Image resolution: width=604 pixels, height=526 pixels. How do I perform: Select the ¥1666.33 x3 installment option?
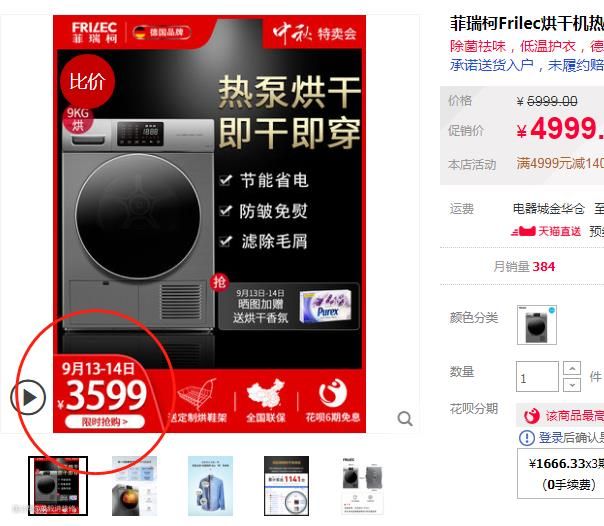(562, 474)
